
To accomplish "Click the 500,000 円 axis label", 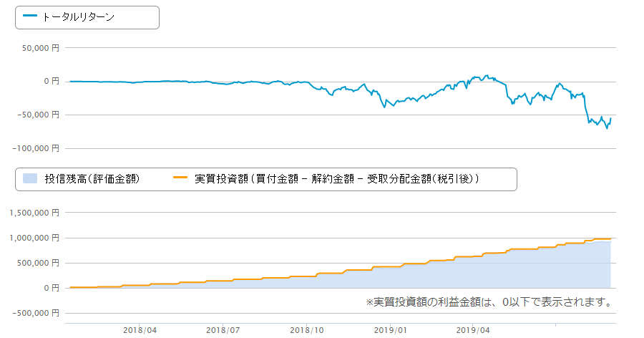I will pyautogui.click(x=38, y=263).
